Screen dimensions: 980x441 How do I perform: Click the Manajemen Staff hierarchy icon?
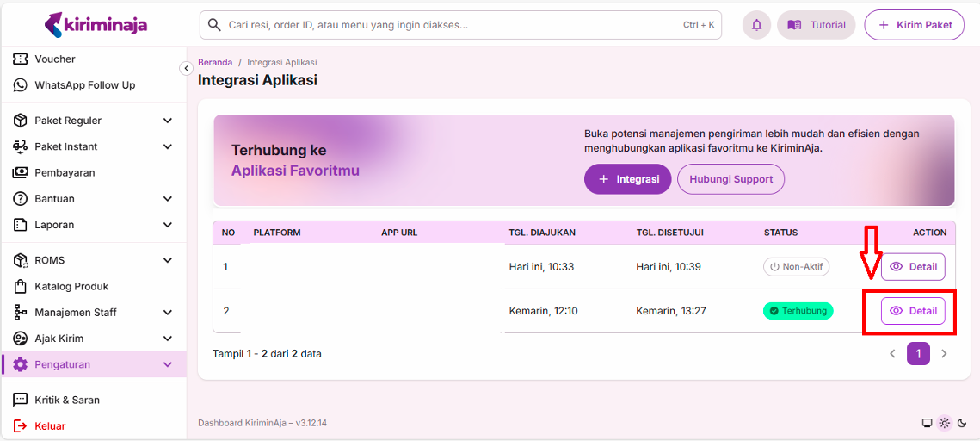[20, 312]
